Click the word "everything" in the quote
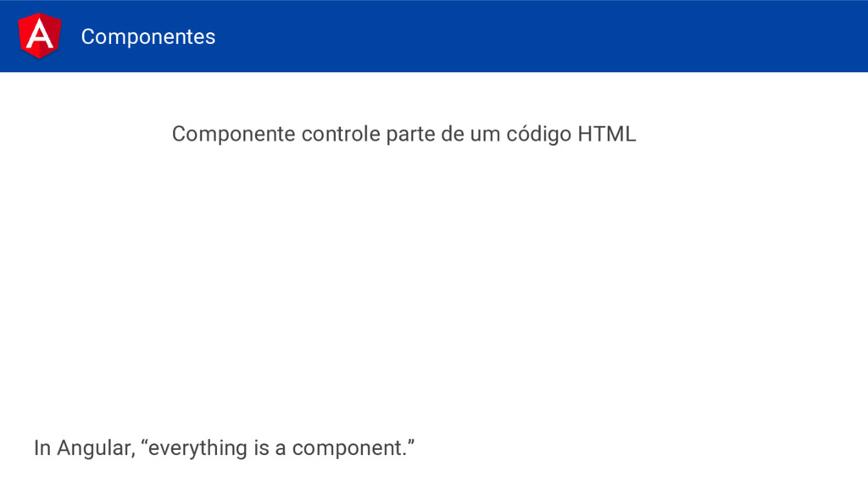868x488 pixels. pos(198,448)
